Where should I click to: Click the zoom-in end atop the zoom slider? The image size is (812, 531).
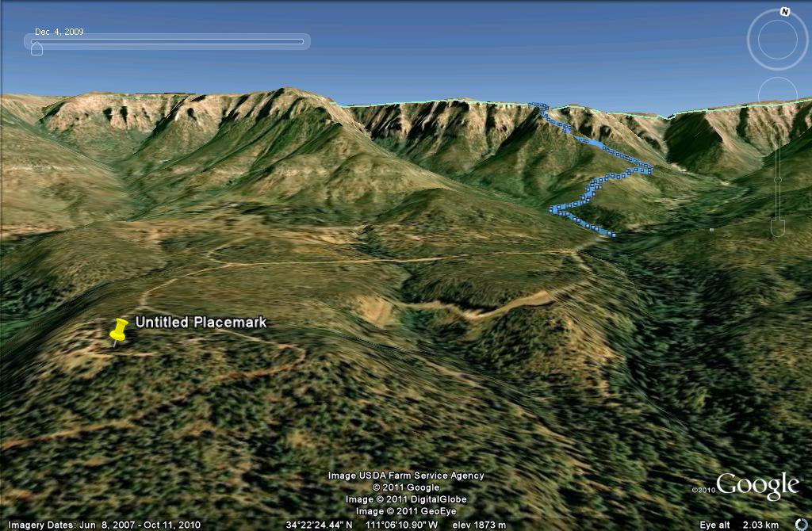pos(778,130)
